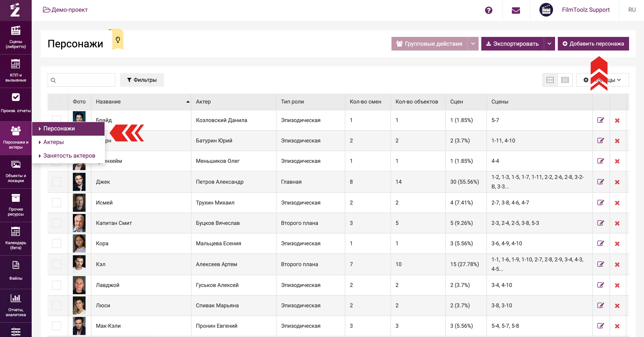Tick the checkbox for Исмей row
644x337 pixels.
point(57,203)
